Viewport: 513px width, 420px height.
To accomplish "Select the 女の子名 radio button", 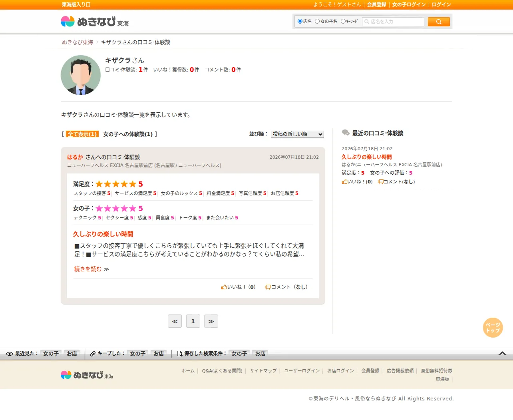I will (x=317, y=21).
